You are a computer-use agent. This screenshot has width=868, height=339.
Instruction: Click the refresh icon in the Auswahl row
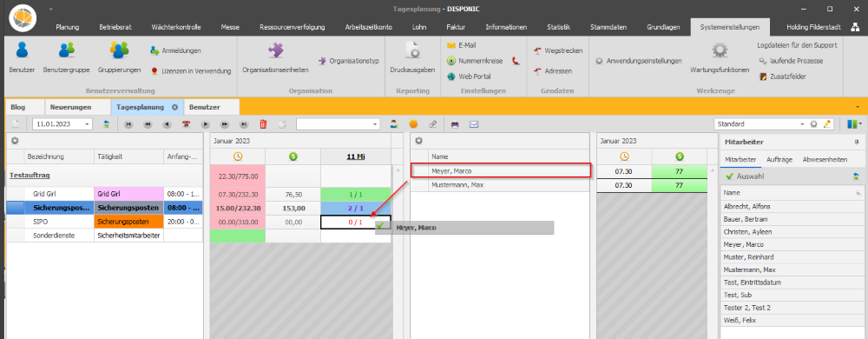click(857, 176)
